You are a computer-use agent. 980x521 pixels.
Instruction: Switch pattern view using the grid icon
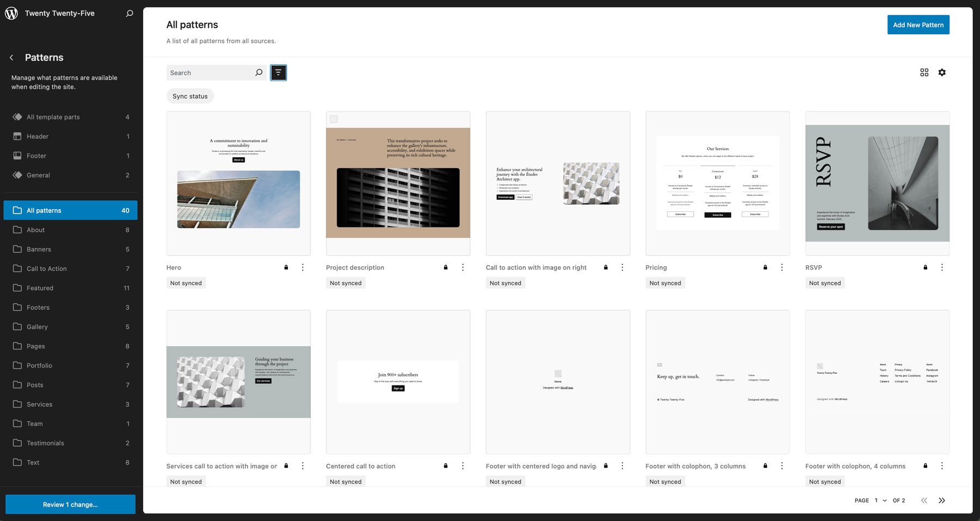924,72
